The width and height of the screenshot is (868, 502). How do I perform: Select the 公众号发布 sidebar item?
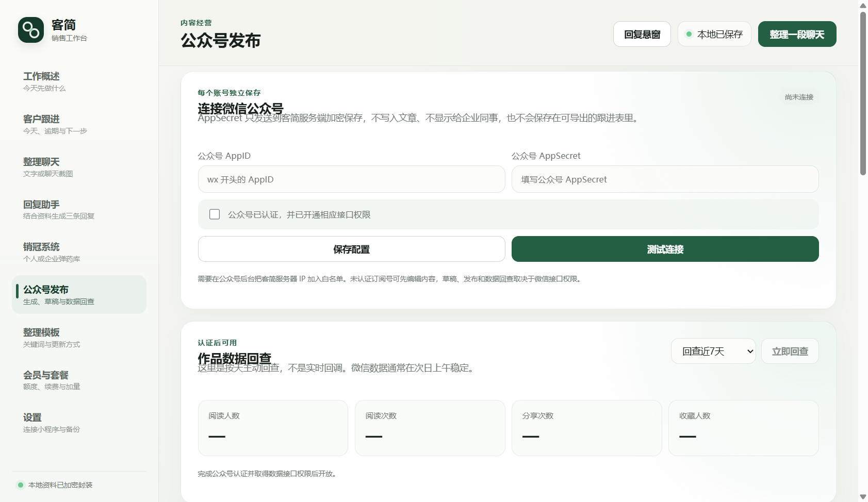point(79,294)
